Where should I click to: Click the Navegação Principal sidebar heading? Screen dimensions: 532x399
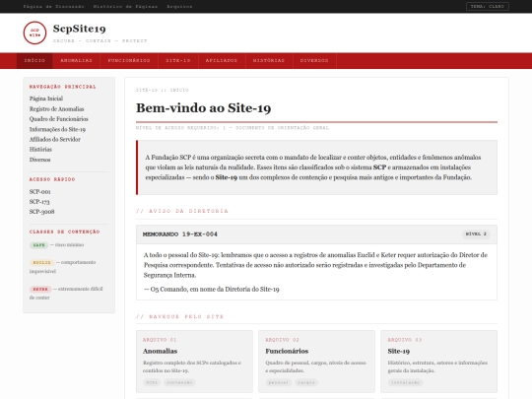click(63, 87)
